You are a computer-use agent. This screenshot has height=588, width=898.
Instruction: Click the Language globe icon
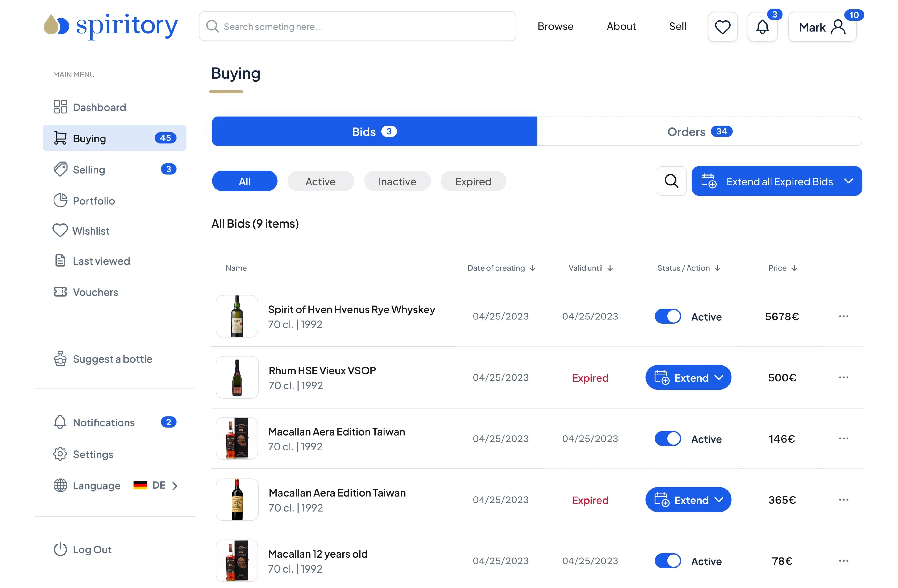click(60, 485)
